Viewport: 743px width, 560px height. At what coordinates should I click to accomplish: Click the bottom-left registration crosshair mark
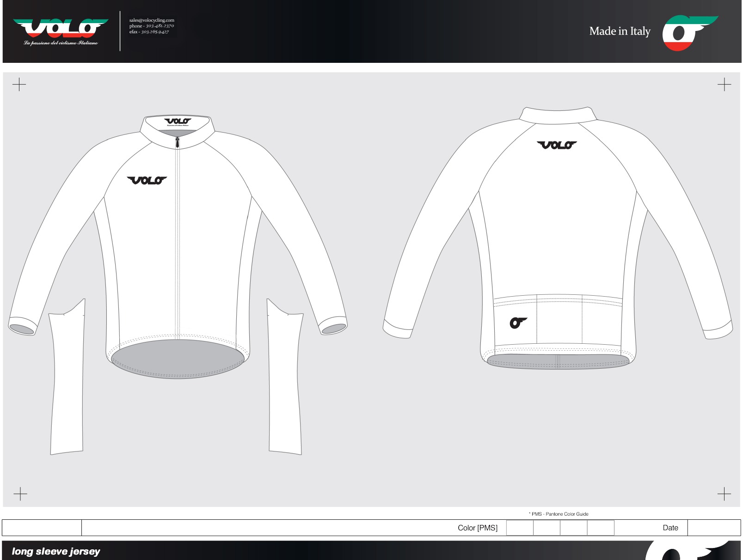click(x=20, y=494)
